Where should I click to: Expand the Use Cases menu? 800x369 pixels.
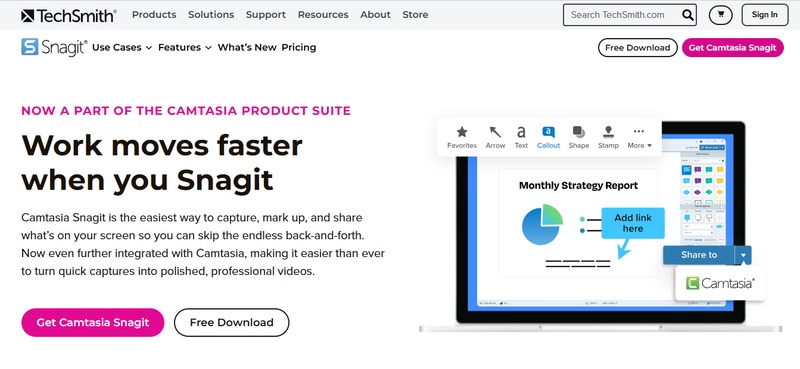coord(122,47)
